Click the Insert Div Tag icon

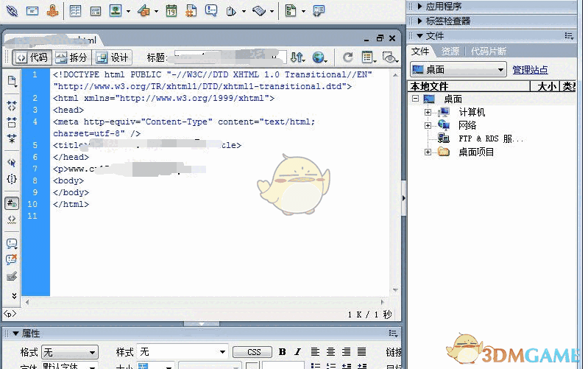(96, 11)
